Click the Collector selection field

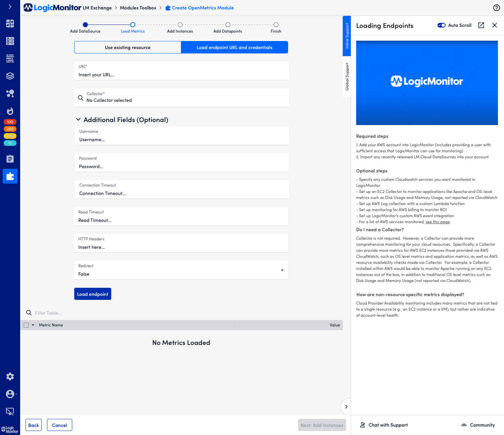click(x=181, y=98)
